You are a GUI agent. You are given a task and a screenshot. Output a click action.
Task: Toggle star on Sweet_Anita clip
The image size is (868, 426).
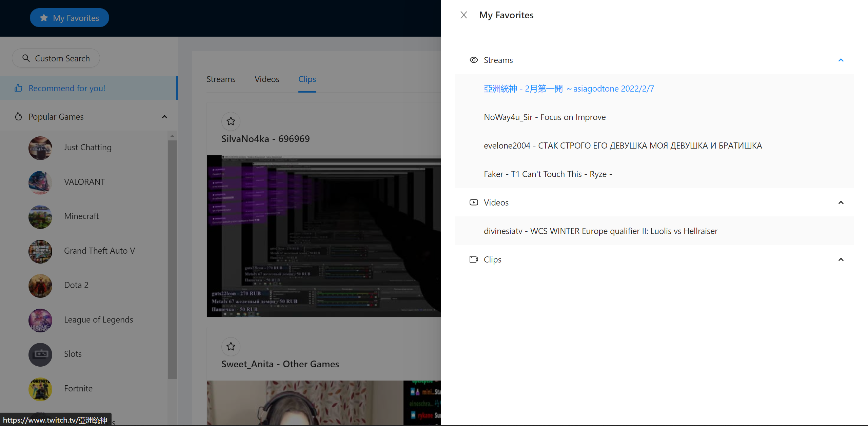click(231, 346)
